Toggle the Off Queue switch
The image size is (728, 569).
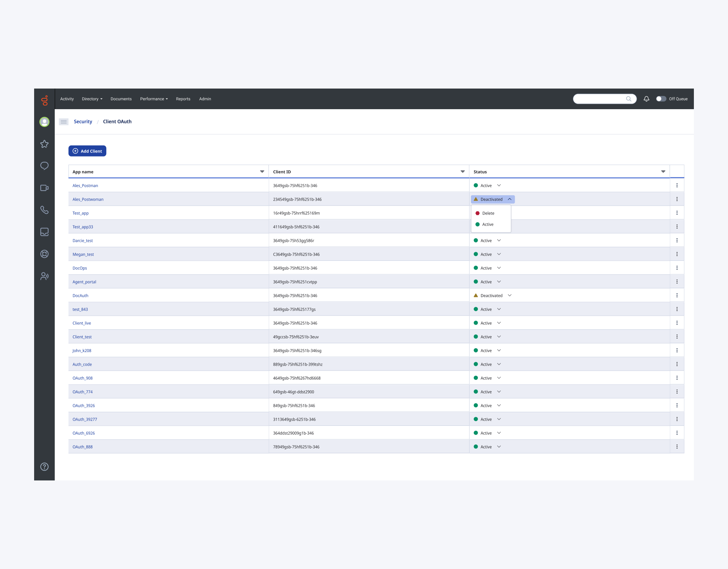661,99
